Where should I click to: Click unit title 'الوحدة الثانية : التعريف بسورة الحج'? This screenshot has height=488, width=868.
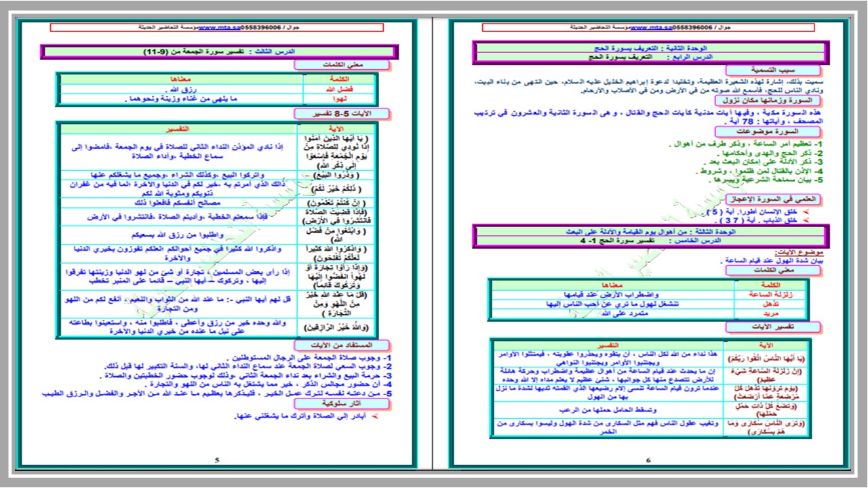[x=650, y=49]
